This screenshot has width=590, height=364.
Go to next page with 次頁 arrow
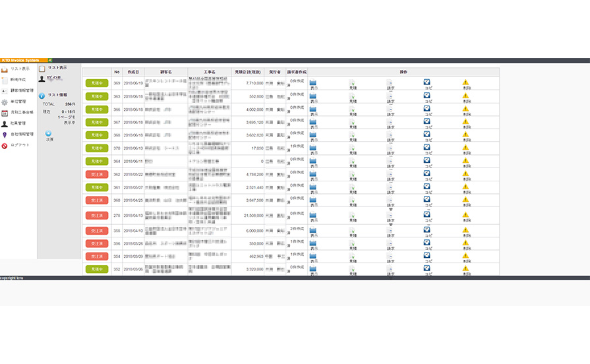point(49,133)
